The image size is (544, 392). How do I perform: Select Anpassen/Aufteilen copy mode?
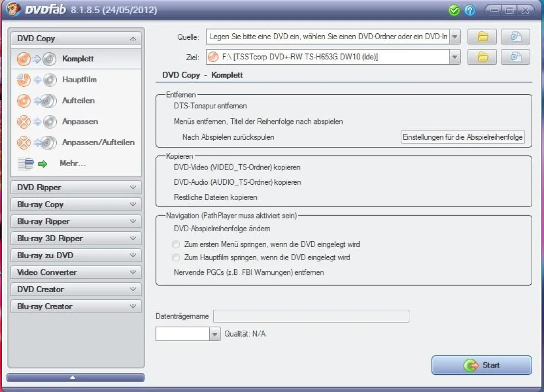click(76, 142)
